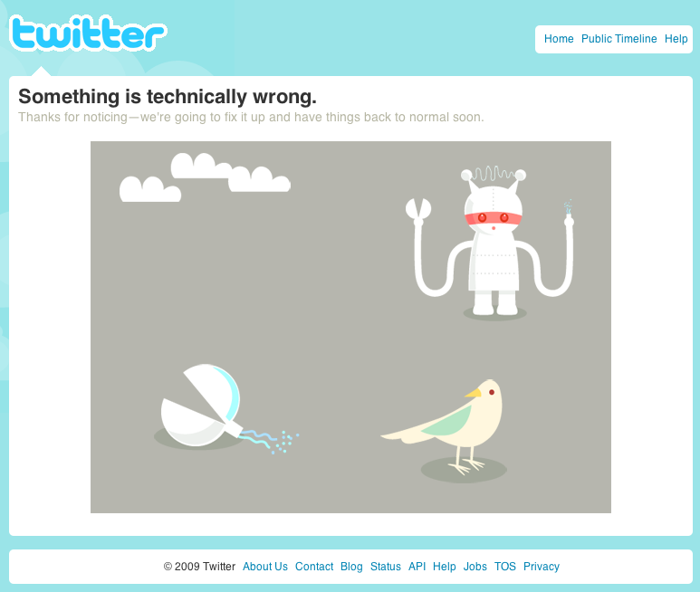The image size is (700, 592).
Task: Visit the Blog link in the footer
Action: (x=351, y=567)
